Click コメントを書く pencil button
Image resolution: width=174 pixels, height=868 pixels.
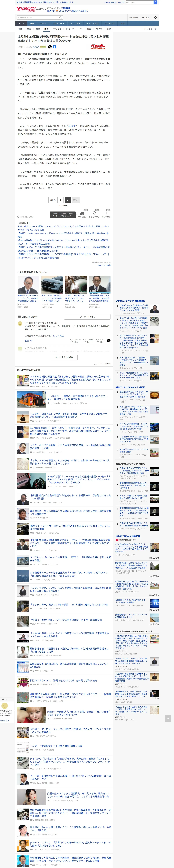point(87,317)
